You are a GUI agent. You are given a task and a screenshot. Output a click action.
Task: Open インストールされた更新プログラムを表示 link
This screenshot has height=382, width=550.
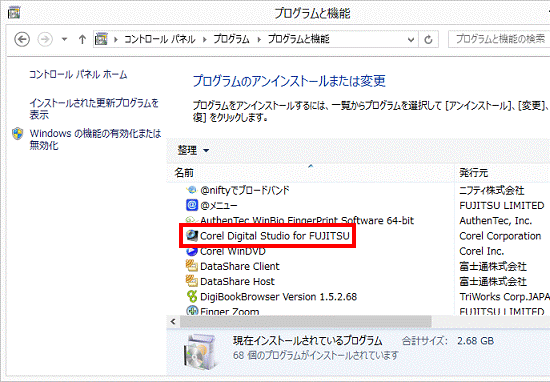94,109
